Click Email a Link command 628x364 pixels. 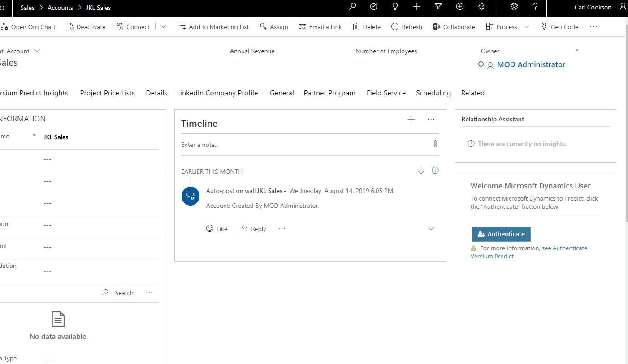pos(320,27)
